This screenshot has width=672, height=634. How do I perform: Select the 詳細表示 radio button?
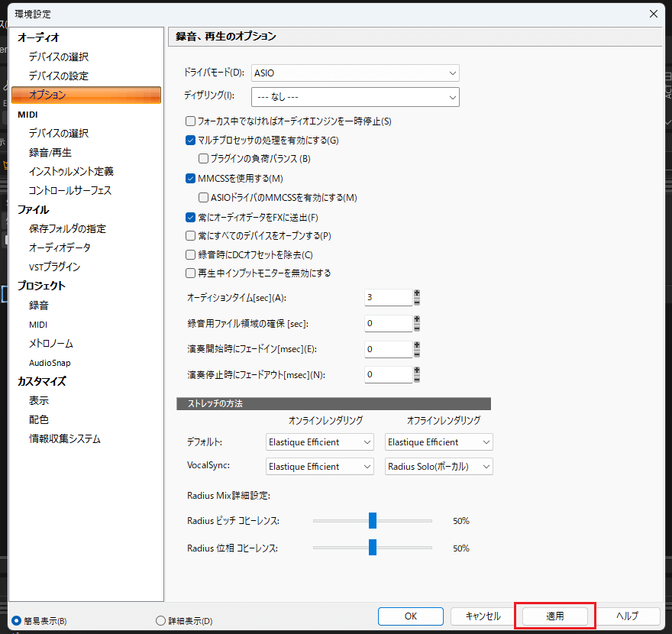click(160, 620)
